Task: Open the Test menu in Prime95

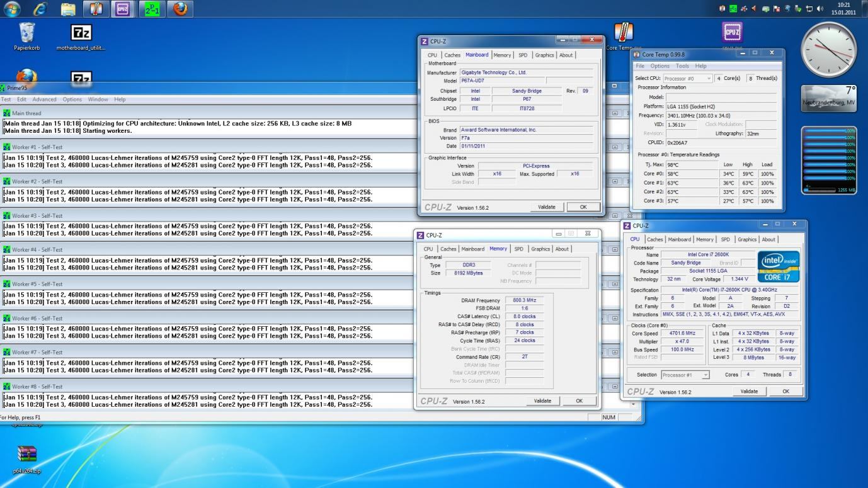Action: 6,99
